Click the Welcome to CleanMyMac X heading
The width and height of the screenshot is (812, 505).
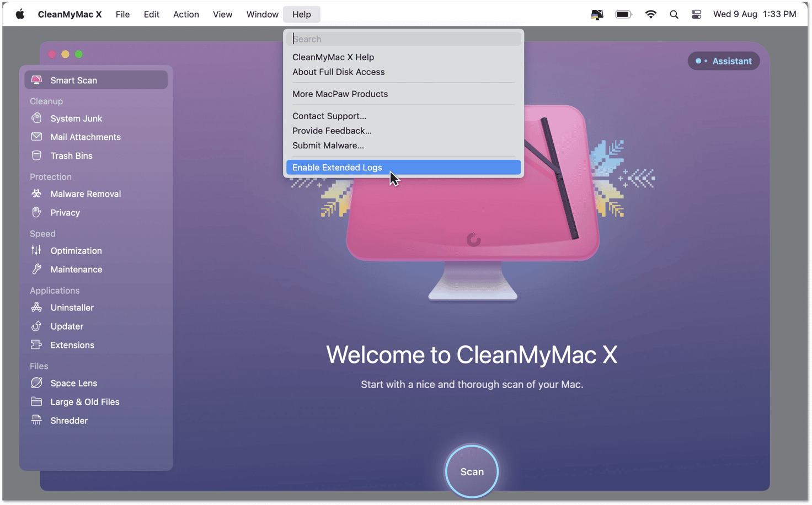472,354
